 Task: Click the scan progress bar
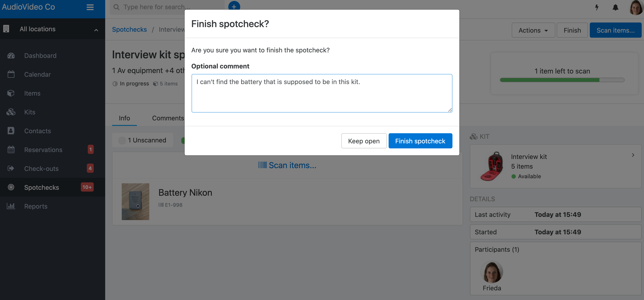[x=562, y=80]
